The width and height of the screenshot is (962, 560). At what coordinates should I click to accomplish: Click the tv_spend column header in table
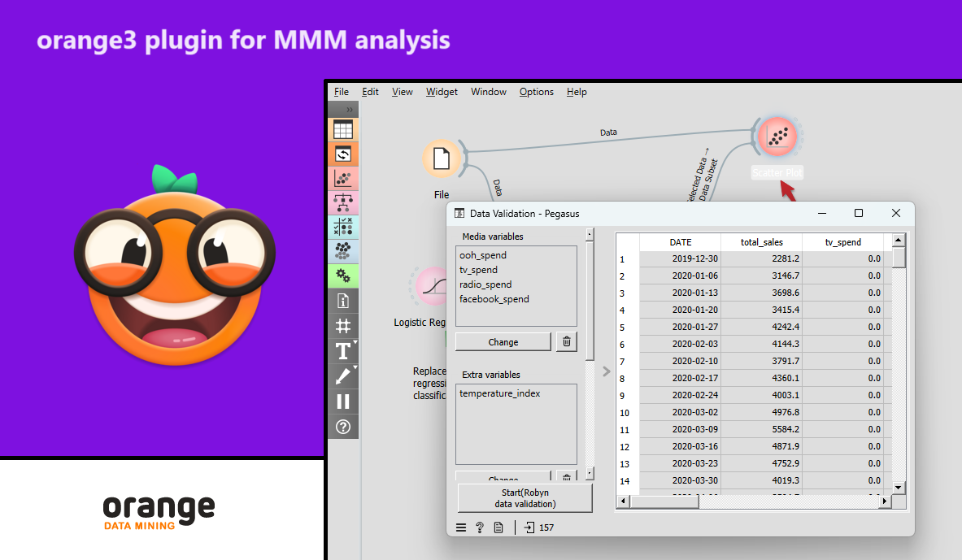click(843, 242)
